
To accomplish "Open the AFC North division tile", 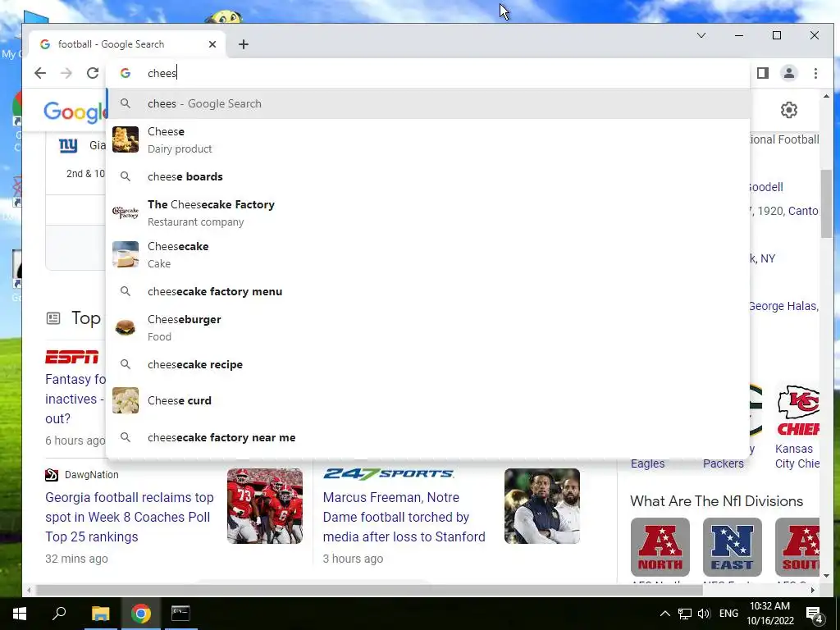I will click(x=660, y=547).
